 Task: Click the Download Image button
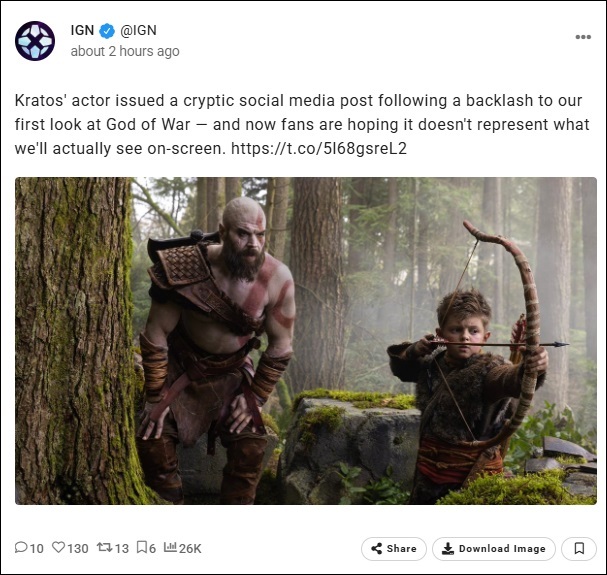tap(494, 548)
